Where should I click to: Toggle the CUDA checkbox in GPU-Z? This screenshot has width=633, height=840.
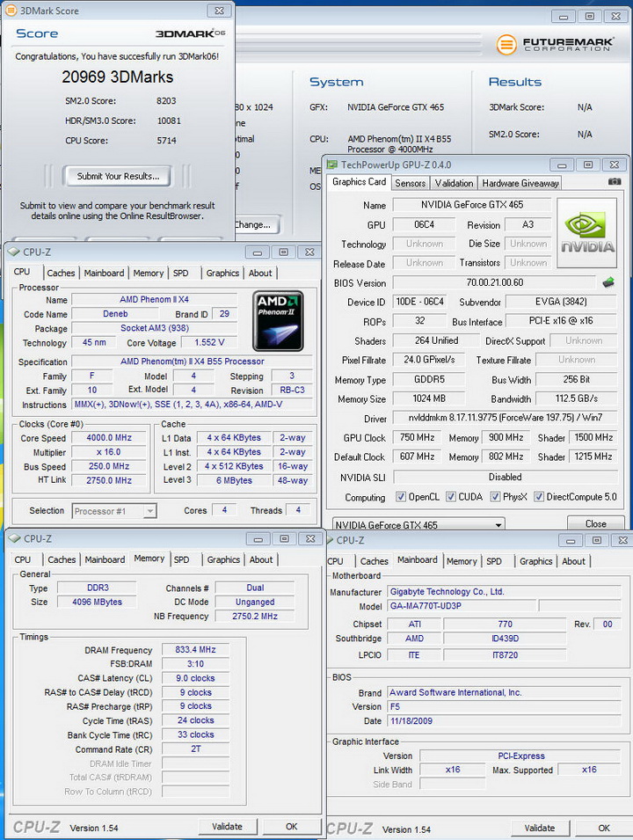(x=451, y=497)
